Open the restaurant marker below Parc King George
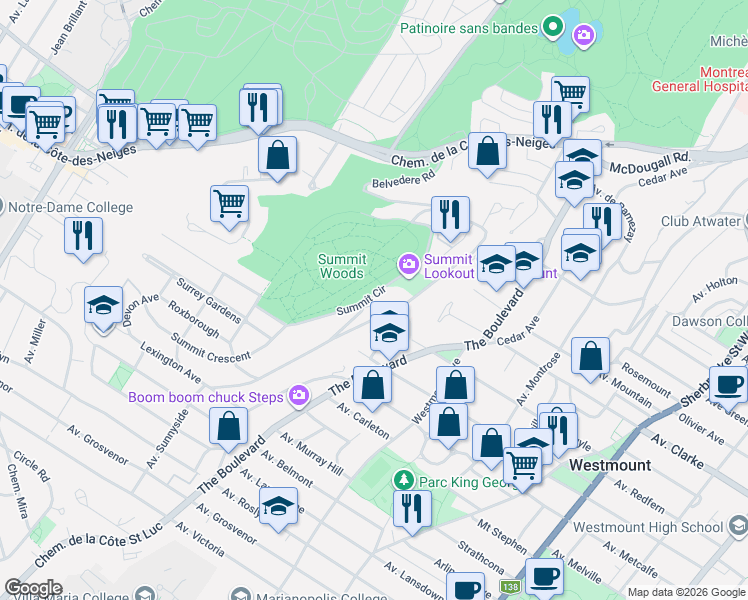This screenshot has width=748, height=600. (x=413, y=509)
